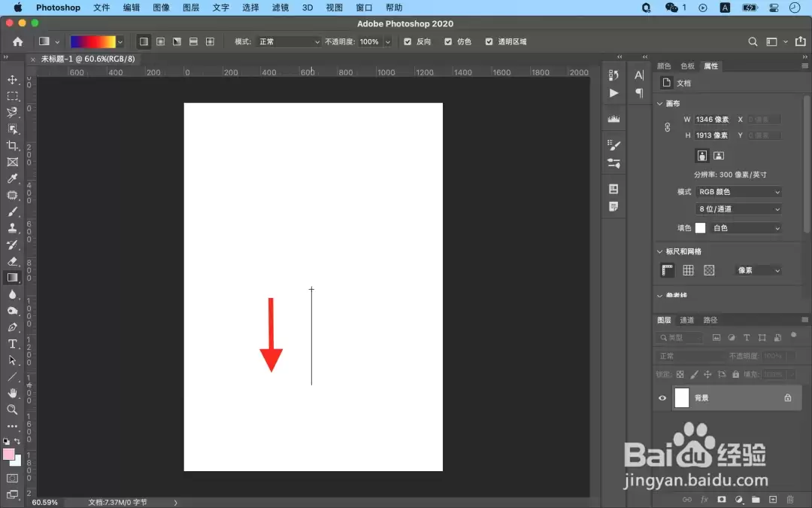
Task: Click the pink foreground color swatch
Action: [8, 455]
